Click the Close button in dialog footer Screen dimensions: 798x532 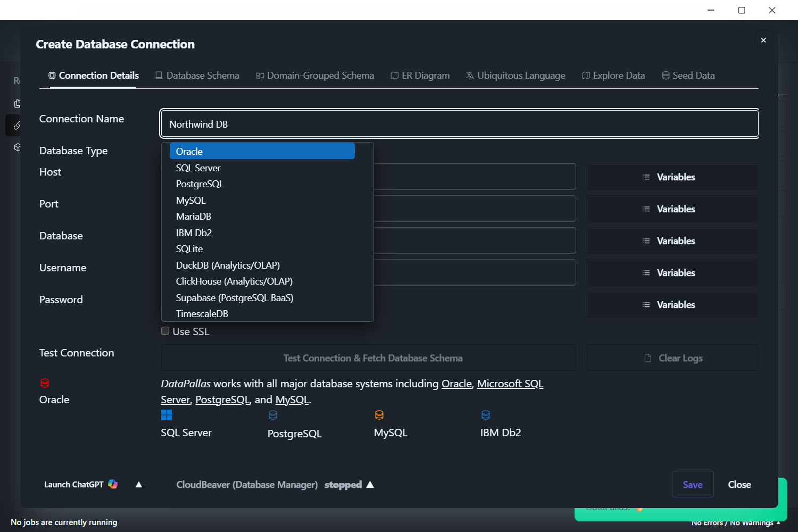point(739,484)
